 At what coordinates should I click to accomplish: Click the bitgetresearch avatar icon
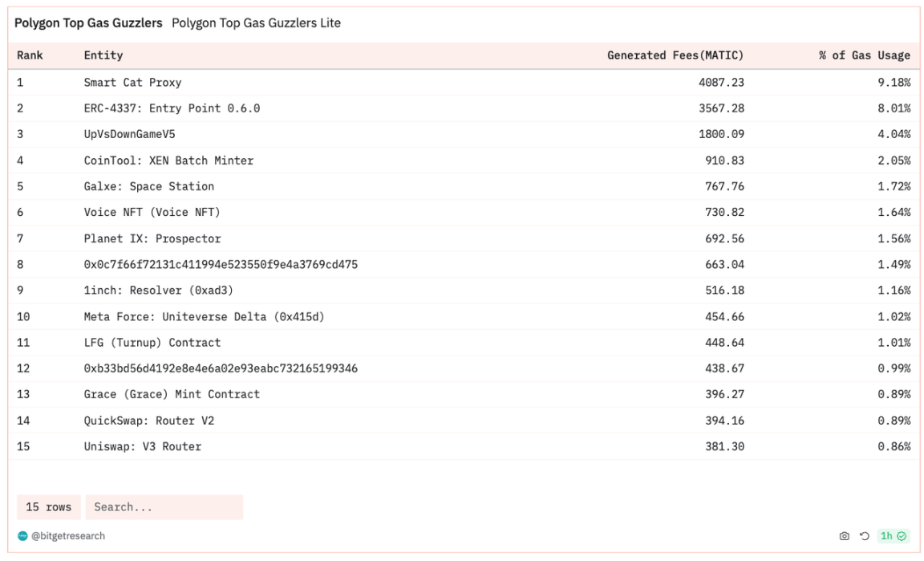[22, 536]
